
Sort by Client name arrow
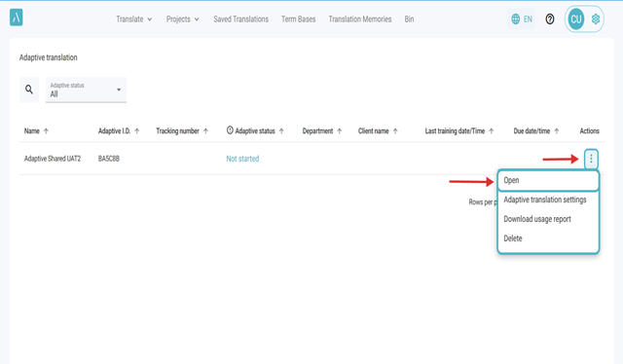click(395, 131)
